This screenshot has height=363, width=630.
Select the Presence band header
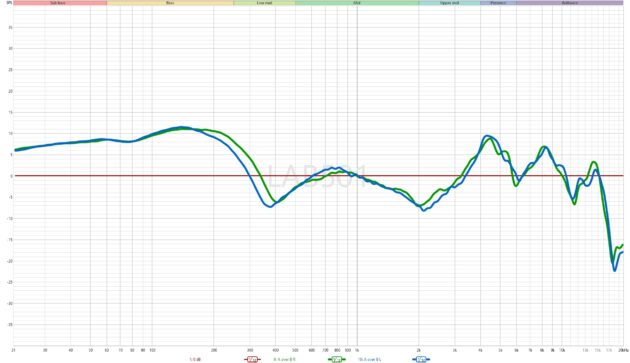tap(498, 3)
